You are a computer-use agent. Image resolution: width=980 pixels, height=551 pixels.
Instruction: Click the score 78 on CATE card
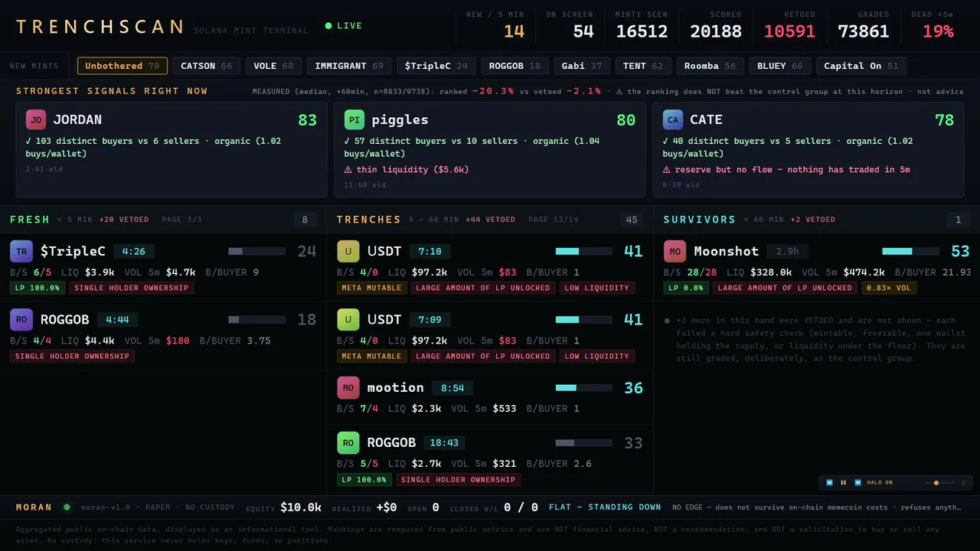[x=945, y=120]
